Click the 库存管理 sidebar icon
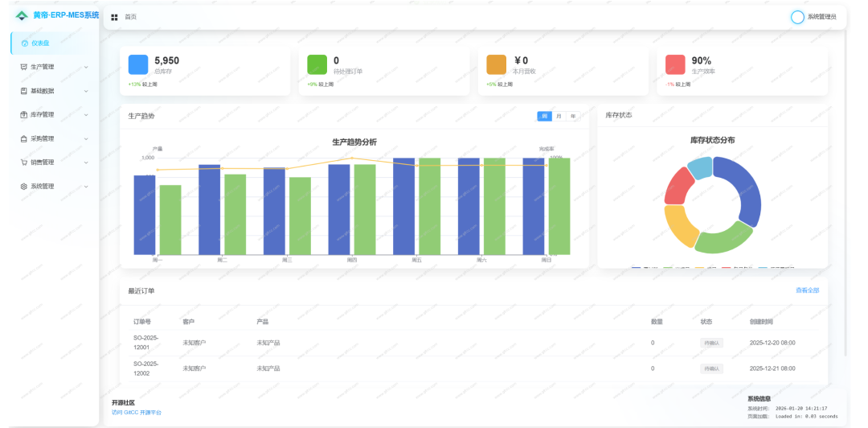Viewport: 868px width, 428px height. pyautogui.click(x=24, y=115)
